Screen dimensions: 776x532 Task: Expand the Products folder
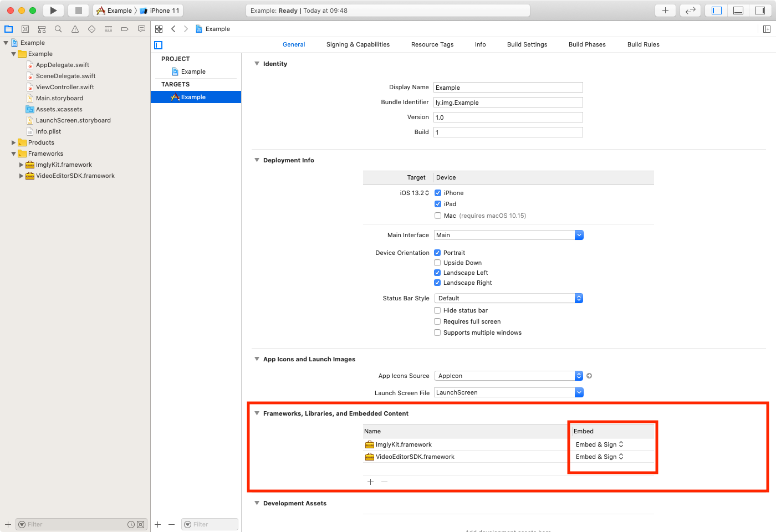(x=14, y=142)
